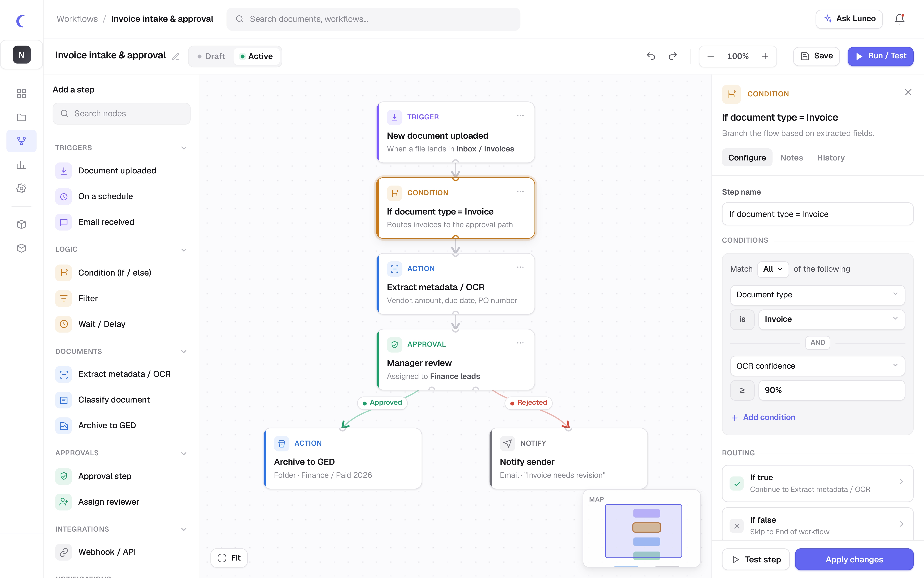Collapse the Approvals section
The width and height of the screenshot is (924, 578).
[x=184, y=453]
